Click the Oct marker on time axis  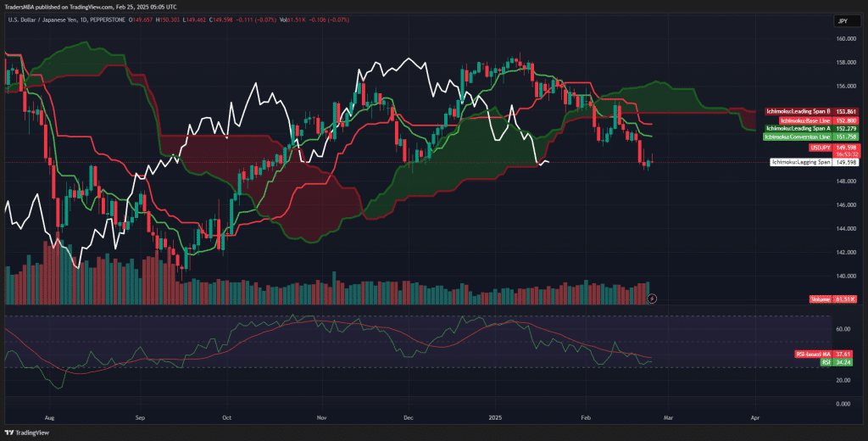(x=226, y=418)
